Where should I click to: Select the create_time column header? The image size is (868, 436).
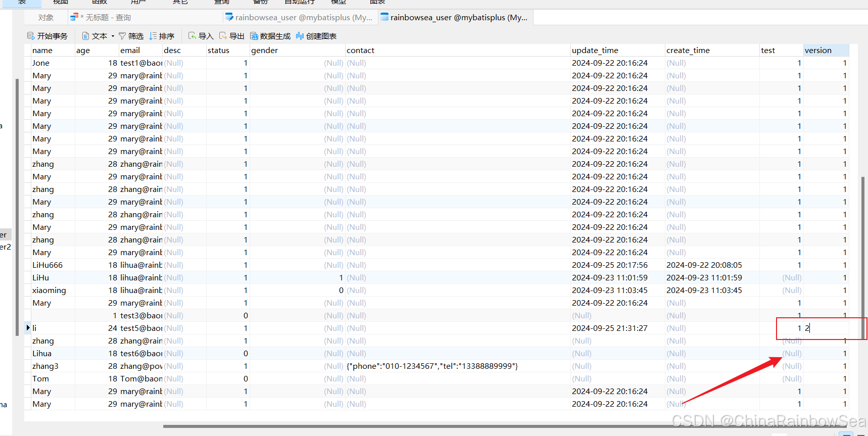[x=688, y=50]
